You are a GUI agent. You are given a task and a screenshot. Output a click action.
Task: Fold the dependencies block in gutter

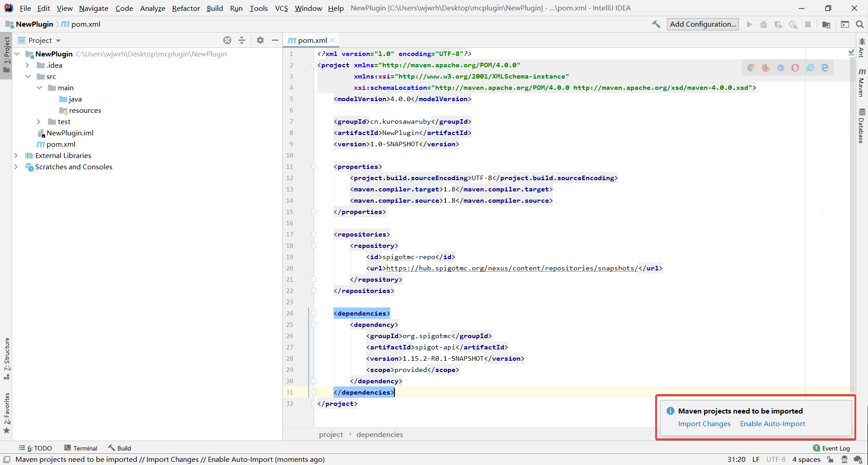click(x=314, y=313)
